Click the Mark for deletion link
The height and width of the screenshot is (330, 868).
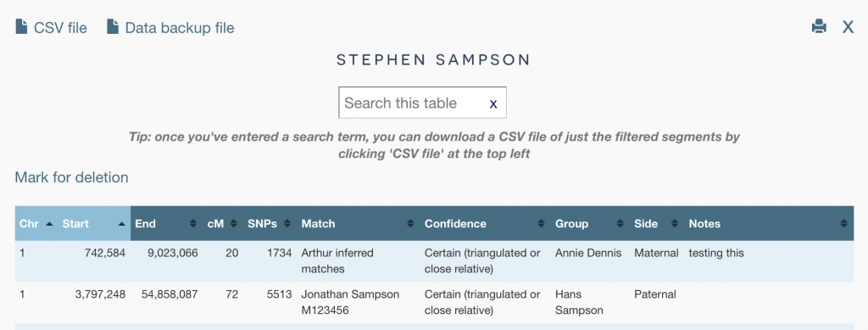pos(71,178)
